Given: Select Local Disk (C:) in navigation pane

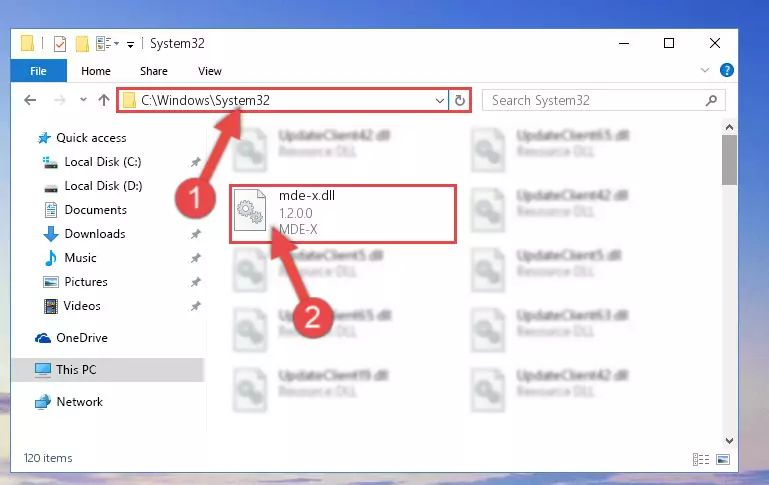Looking at the screenshot, I should [103, 162].
